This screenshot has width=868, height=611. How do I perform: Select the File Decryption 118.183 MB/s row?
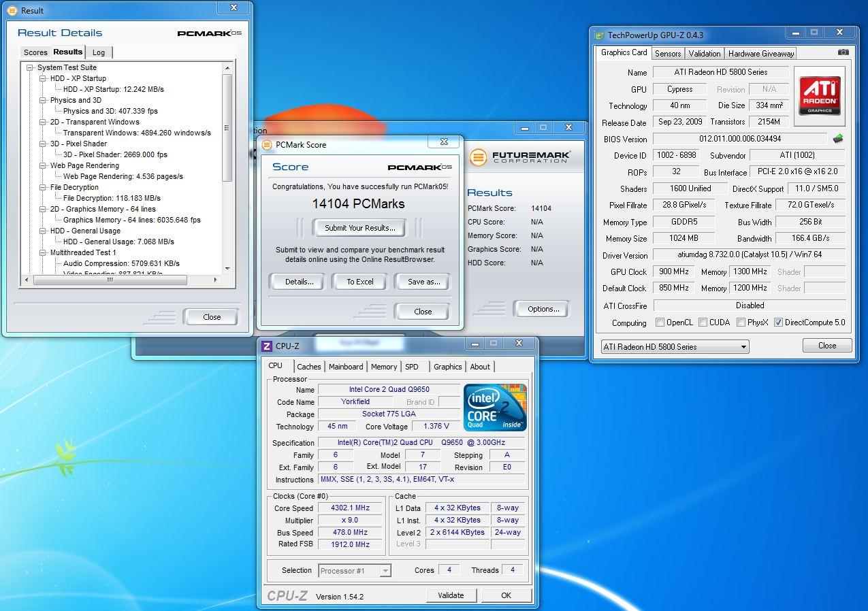pyautogui.click(x=112, y=198)
